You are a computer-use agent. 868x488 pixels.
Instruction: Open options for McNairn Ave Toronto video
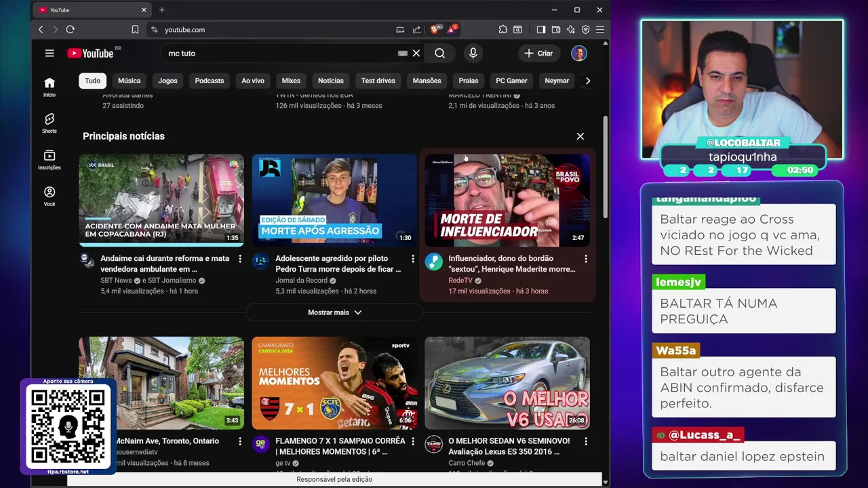240,441
